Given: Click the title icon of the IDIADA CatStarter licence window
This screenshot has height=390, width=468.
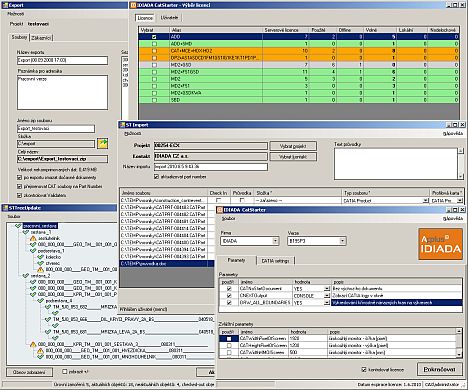Looking at the screenshot, I should [x=133, y=5].
